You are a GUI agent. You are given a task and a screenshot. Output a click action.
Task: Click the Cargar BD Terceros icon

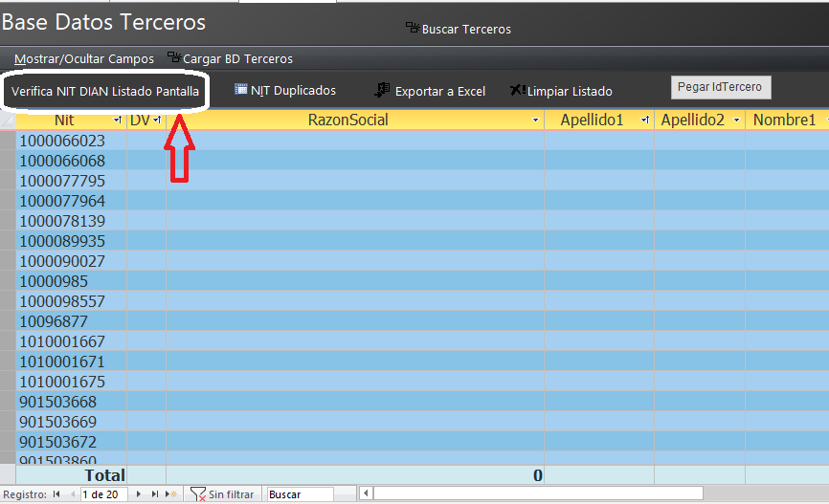(174, 58)
